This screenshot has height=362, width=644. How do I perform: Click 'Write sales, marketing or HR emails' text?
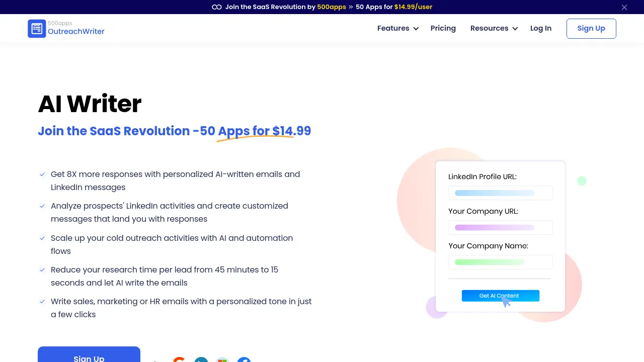click(181, 308)
